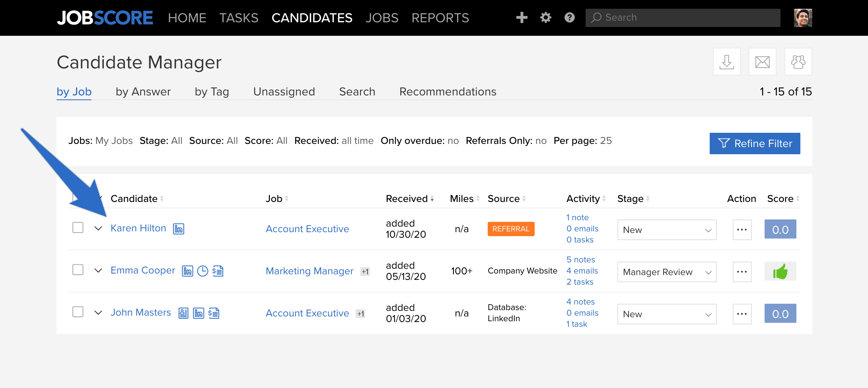Click Emma Cooper's clock icon

tap(203, 271)
